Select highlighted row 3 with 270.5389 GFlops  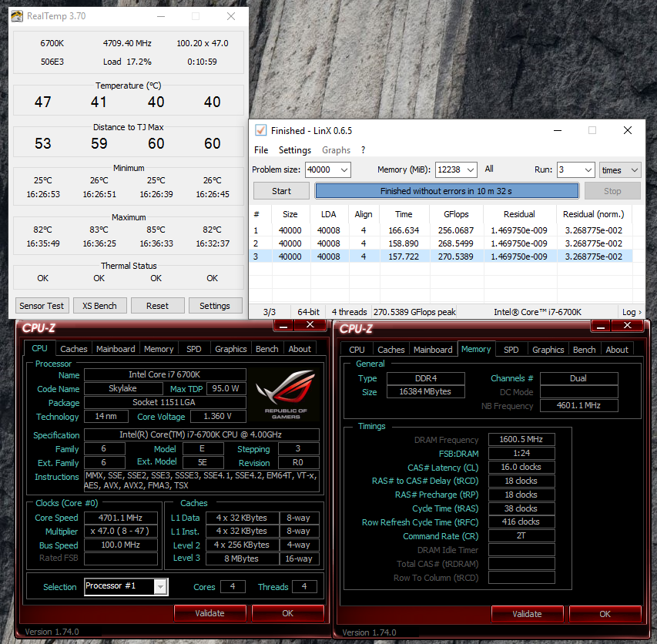click(x=441, y=257)
